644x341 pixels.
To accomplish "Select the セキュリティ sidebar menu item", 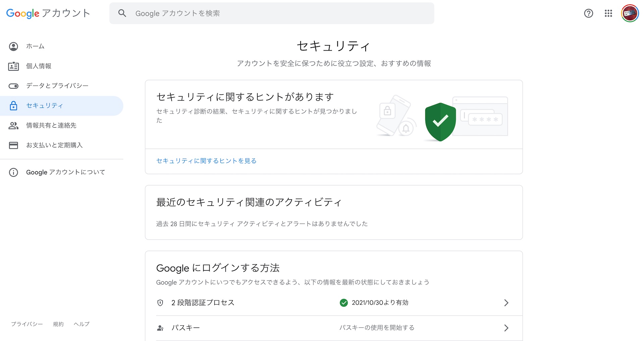I will (x=45, y=106).
